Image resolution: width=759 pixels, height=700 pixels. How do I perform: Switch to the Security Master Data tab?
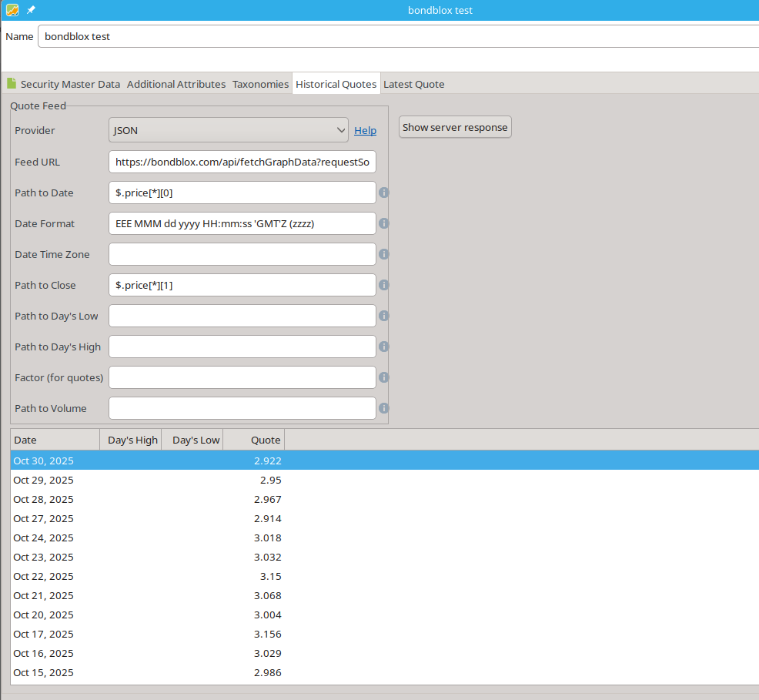tap(63, 84)
